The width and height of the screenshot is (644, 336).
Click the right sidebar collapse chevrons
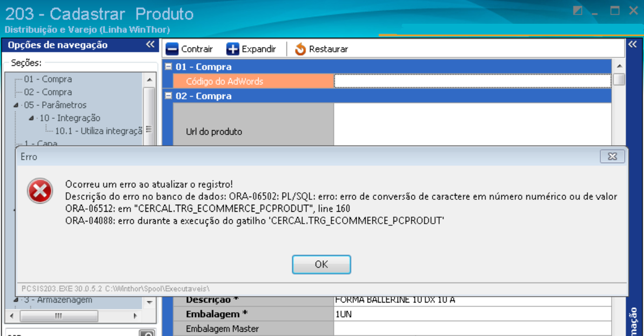pyautogui.click(x=632, y=45)
